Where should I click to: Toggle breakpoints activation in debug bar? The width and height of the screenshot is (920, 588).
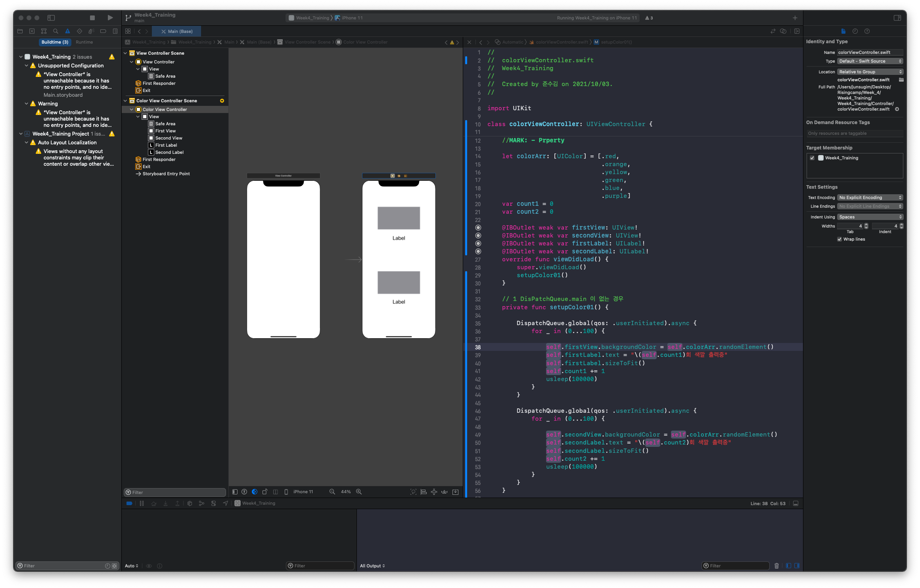(x=129, y=503)
